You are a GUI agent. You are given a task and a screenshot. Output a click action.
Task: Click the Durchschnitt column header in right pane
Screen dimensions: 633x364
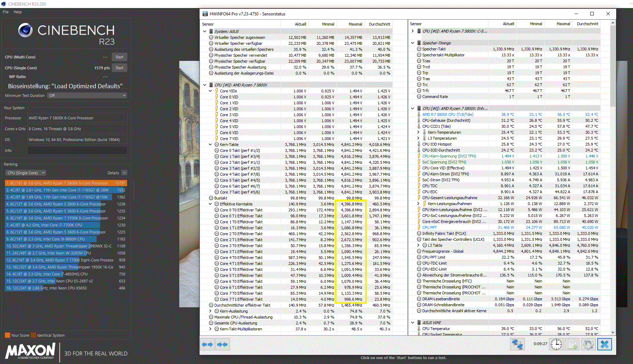coord(587,24)
